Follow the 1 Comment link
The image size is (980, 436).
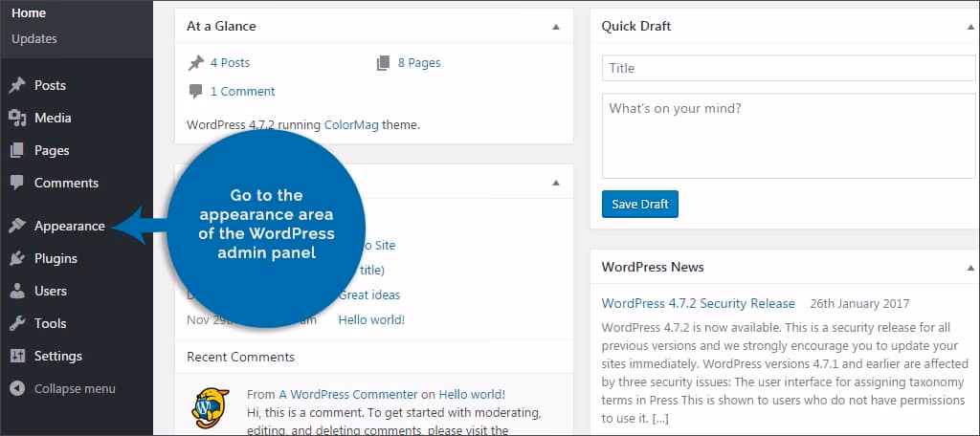point(242,91)
